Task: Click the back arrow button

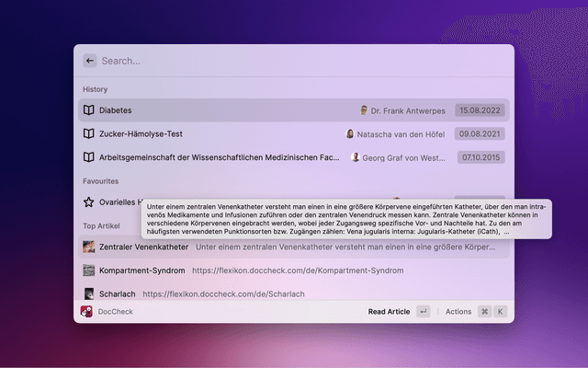Action: (89, 61)
